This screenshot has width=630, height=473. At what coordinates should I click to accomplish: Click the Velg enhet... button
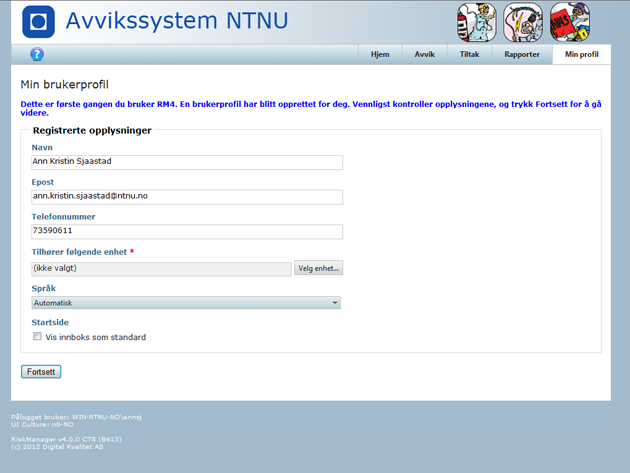coord(318,268)
